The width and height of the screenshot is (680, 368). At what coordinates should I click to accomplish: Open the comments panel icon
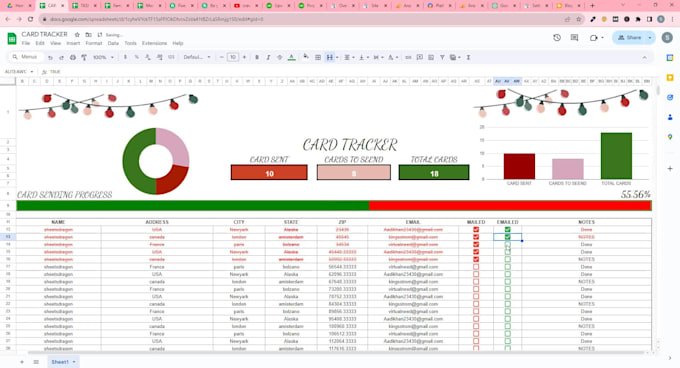[x=575, y=38]
